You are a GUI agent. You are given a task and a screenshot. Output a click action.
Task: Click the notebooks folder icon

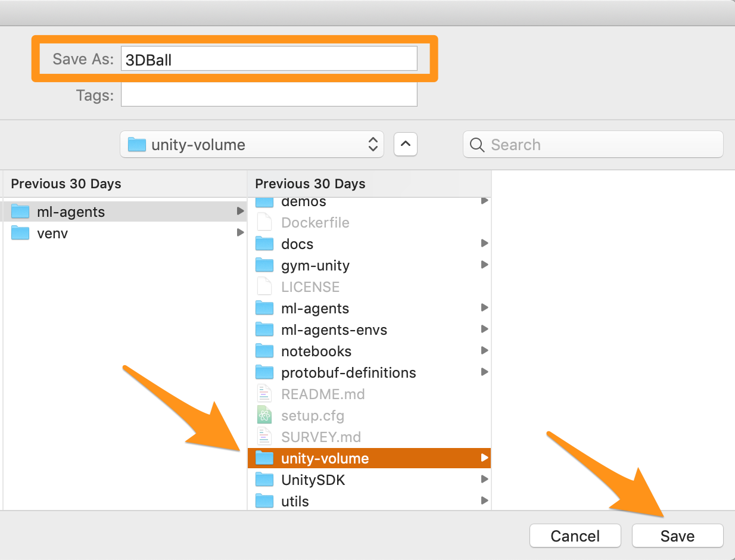264,351
